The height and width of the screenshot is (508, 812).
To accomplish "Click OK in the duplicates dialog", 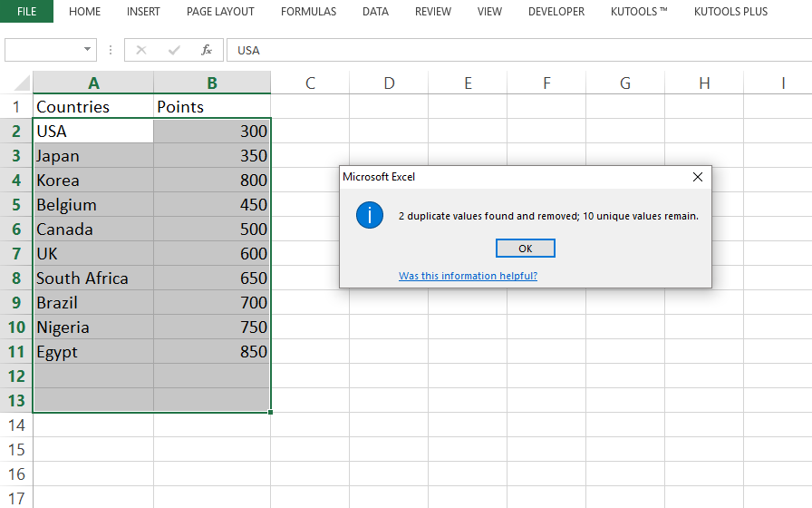I will (x=525, y=249).
